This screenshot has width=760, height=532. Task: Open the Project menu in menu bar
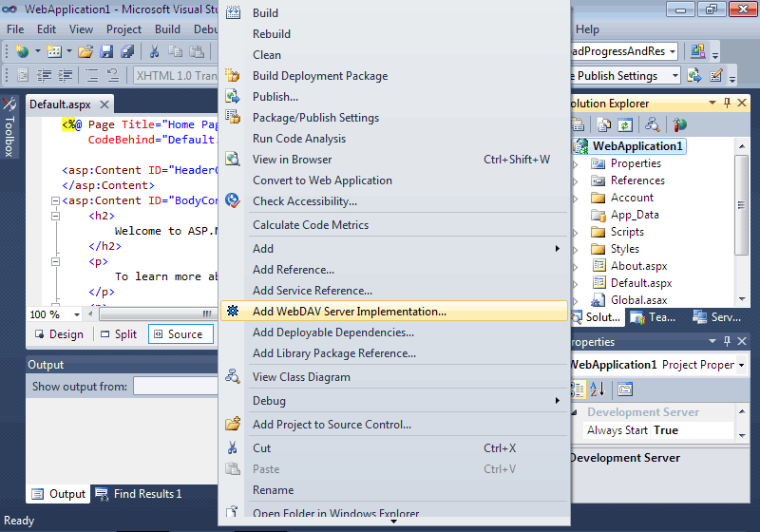[123, 29]
